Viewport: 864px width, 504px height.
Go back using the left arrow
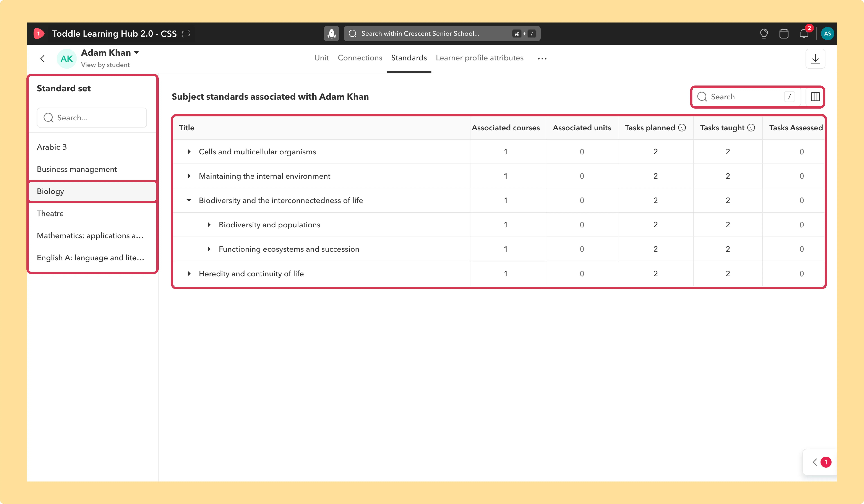[42, 59]
